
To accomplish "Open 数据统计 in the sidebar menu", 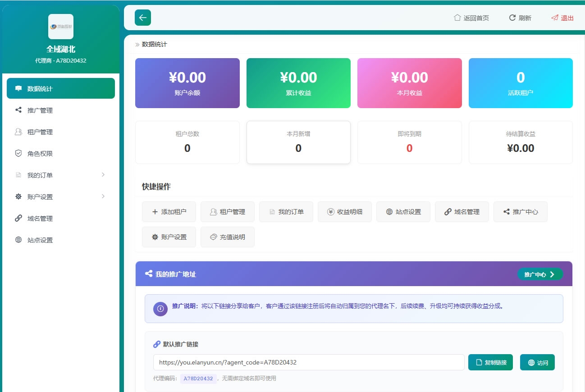I will click(x=61, y=88).
